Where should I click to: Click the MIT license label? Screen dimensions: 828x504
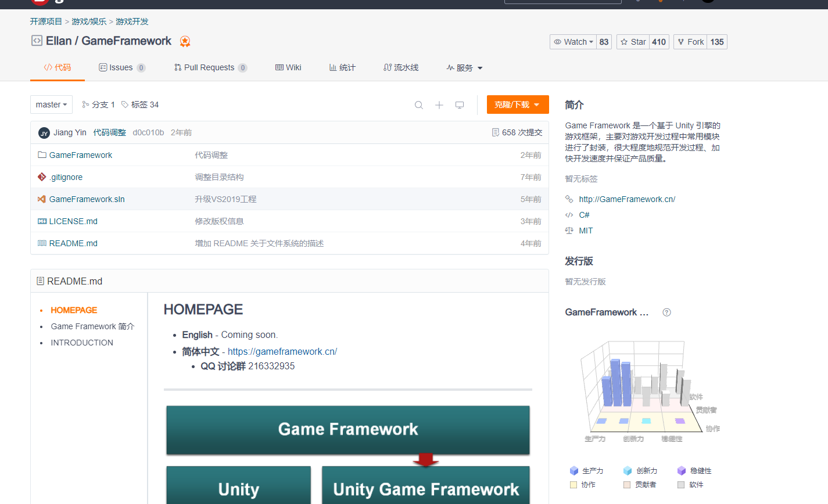(586, 231)
